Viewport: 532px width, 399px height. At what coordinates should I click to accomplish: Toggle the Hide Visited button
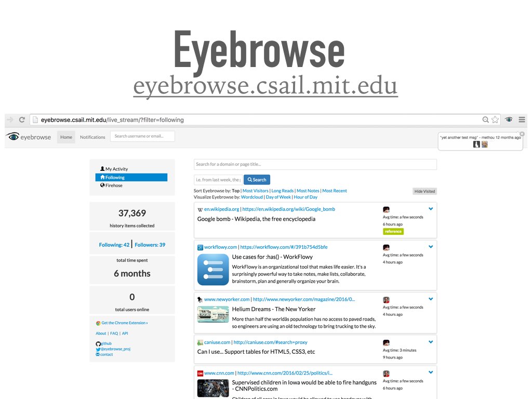(424, 191)
